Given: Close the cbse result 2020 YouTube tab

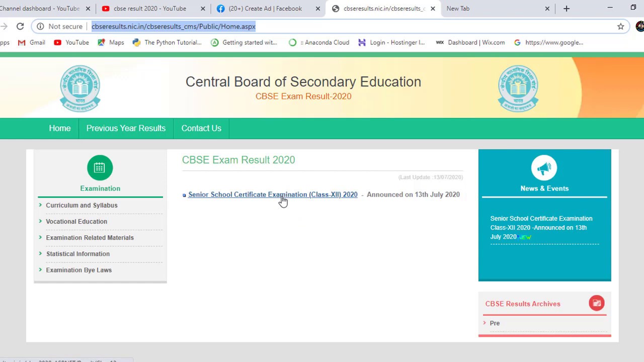Looking at the screenshot, I should tap(203, 9).
